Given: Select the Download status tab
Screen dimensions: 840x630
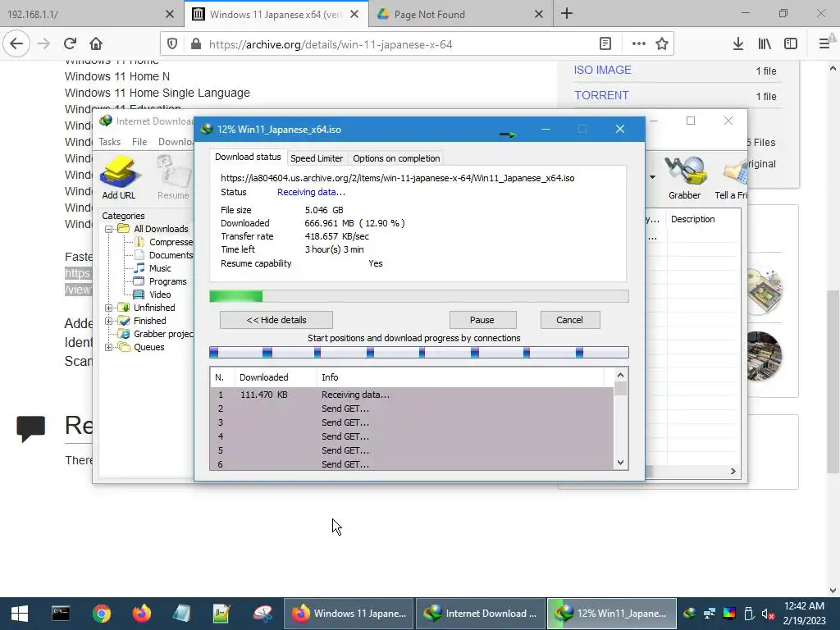Looking at the screenshot, I should [248, 157].
